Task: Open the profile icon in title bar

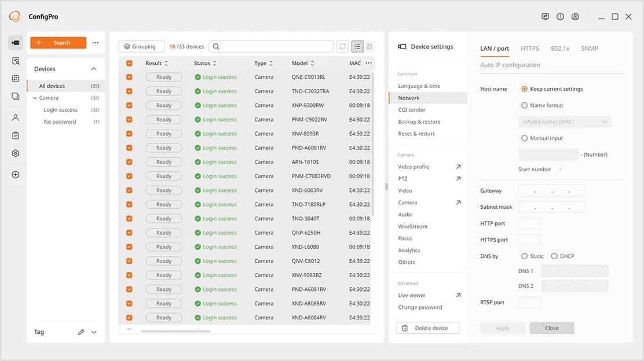Action: (x=575, y=16)
